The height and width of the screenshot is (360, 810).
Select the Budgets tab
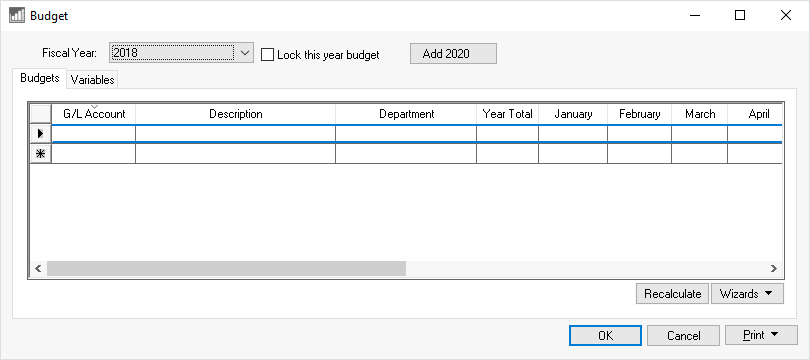pyautogui.click(x=40, y=78)
